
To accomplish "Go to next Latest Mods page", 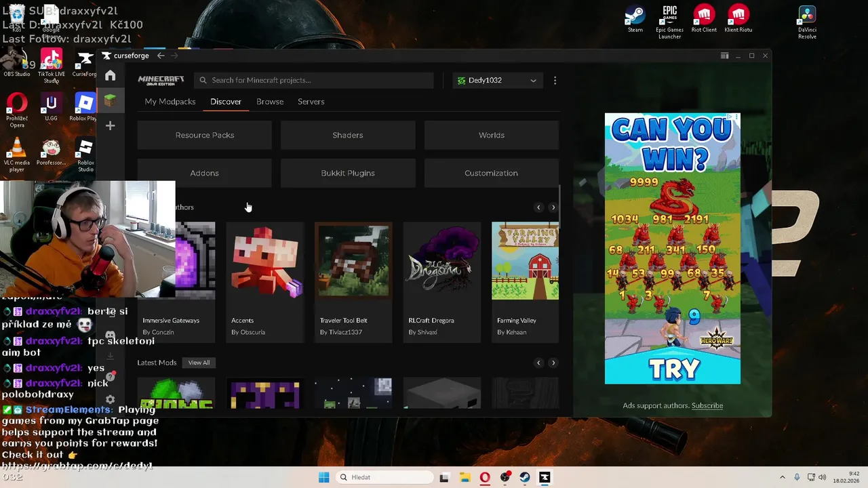I will tap(553, 363).
